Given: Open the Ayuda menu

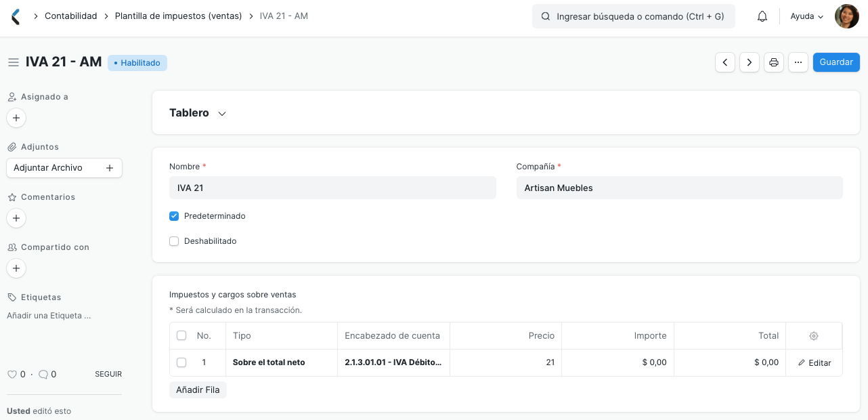Looking at the screenshot, I should point(806,16).
